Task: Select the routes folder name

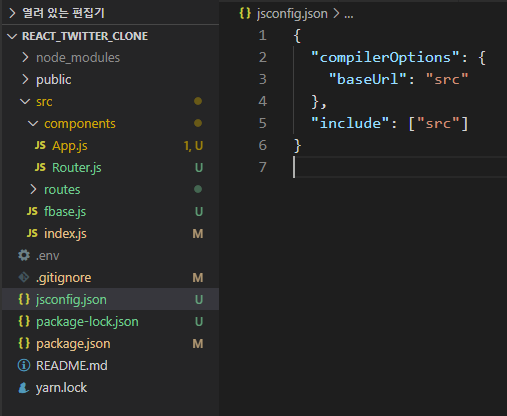Action: (62, 190)
